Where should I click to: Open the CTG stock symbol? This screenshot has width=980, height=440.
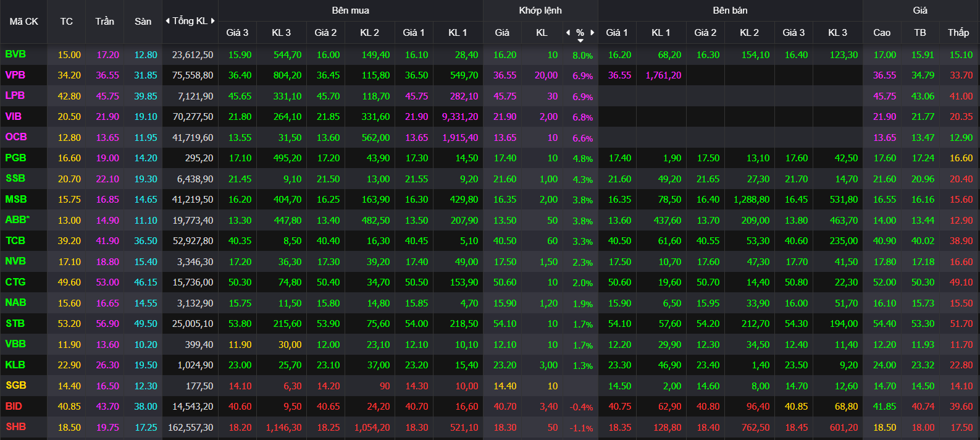coord(15,282)
